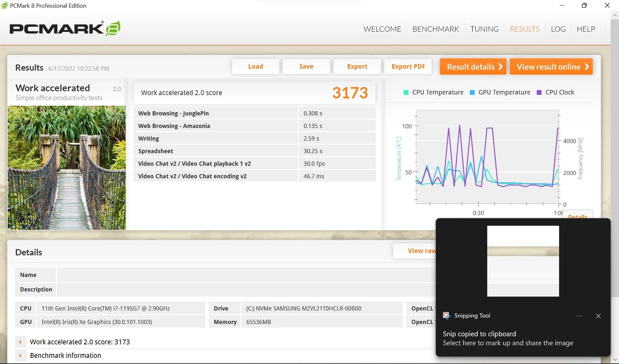This screenshot has width=619, height=364.
Task: Click the Load button
Action: (x=256, y=66)
